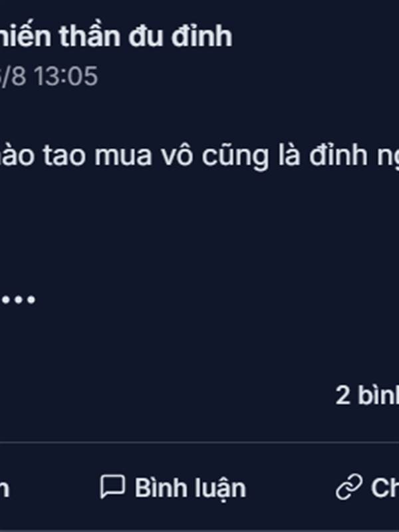399x532 pixels.
Task: Click the word 'thần' in author name
Action: [x=90, y=37]
